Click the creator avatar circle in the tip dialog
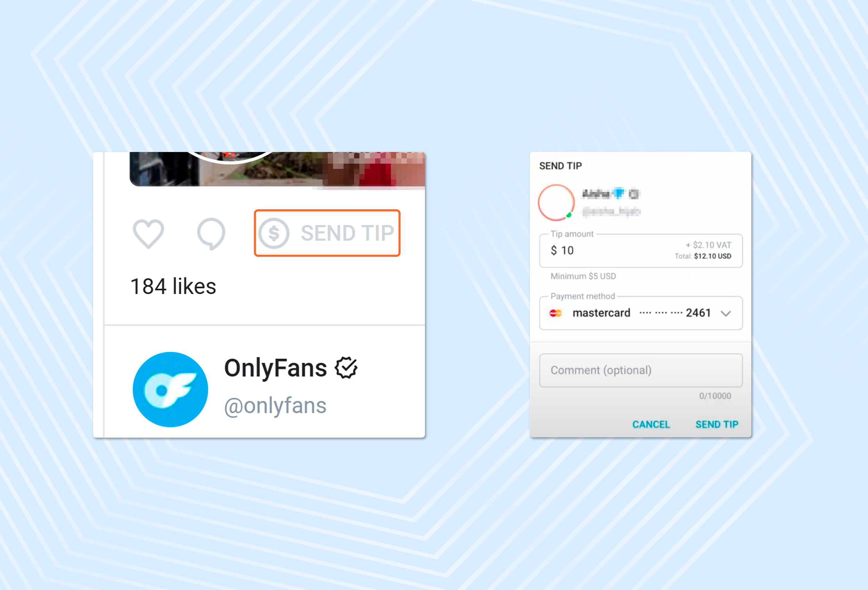868x590 pixels. pyautogui.click(x=556, y=202)
